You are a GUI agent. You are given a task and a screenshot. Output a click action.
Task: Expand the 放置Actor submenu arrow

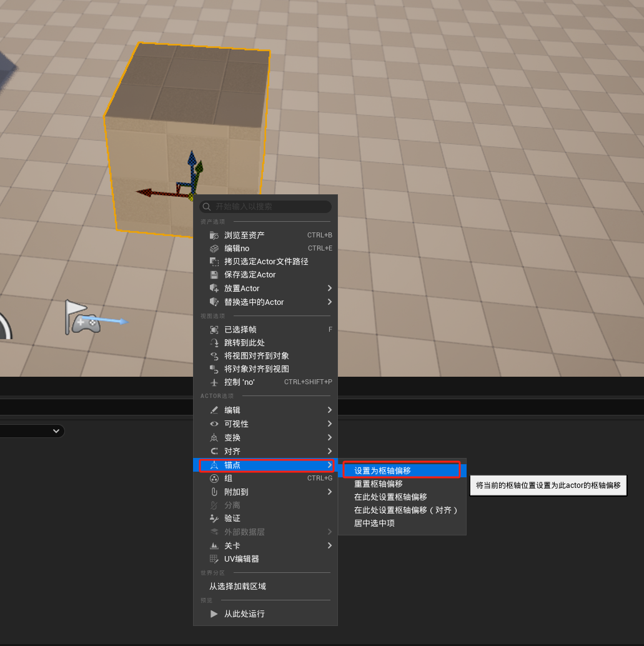click(x=329, y=289)
